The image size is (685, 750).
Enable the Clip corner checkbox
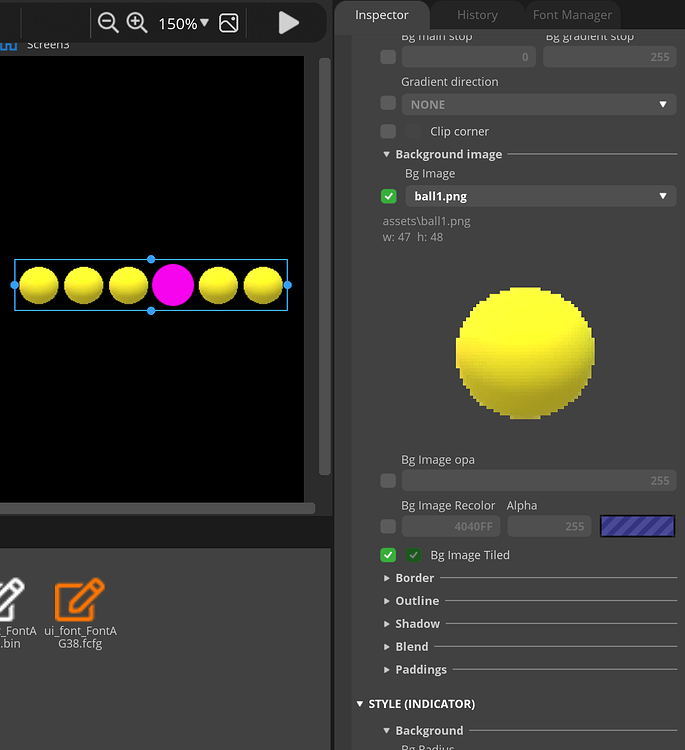coord(388,131)
